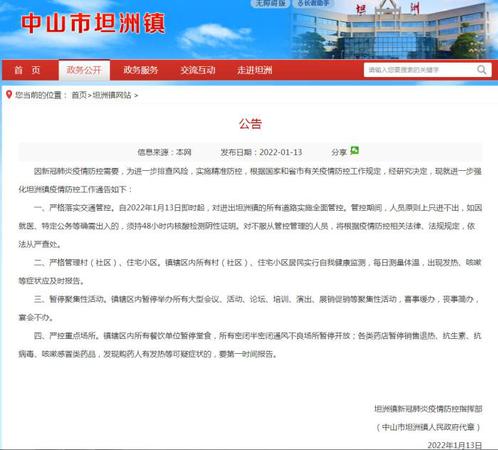
Task: Open the 首页 navigation tab
Action: pos(27,70)
